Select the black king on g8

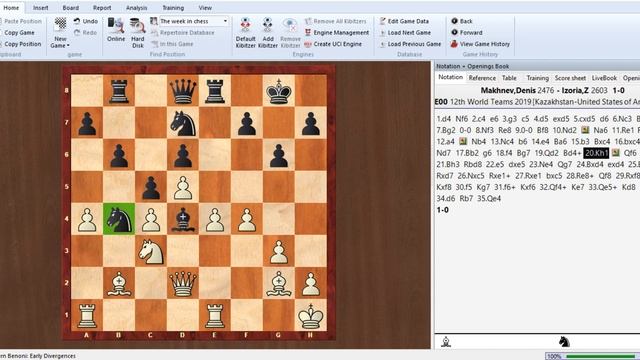coord(279,91)
